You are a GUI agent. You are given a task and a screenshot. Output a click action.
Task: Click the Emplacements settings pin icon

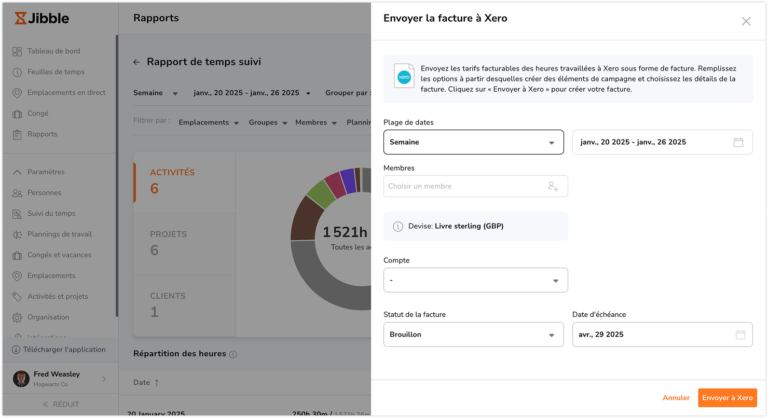(17, 276)
